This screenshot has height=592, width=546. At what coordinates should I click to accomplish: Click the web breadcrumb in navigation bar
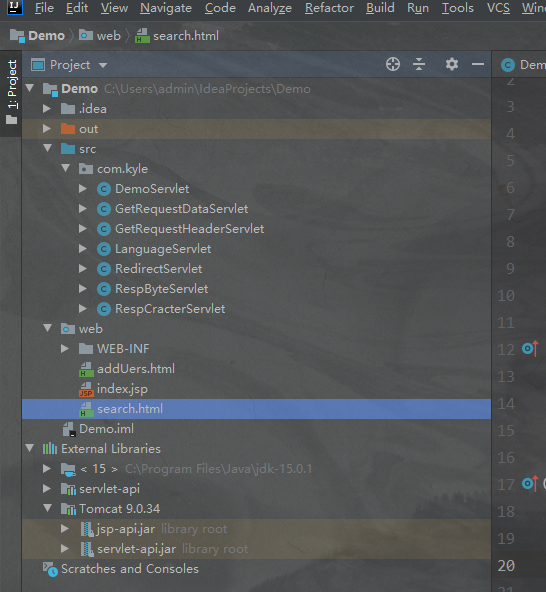click(x=100, y=36)
